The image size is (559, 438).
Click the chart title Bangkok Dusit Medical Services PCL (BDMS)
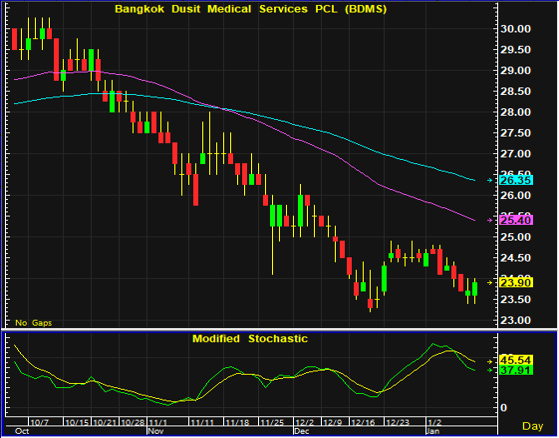tap(251, 9)
